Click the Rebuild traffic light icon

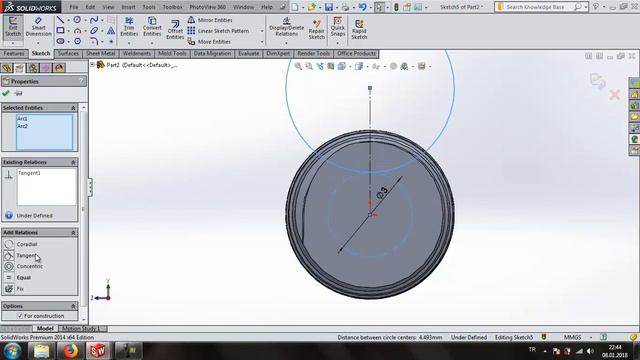[x=396, y=7]
